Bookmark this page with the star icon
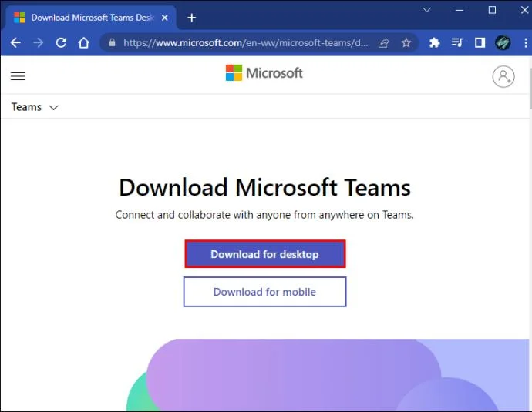The height and width of the screenshot is (412, 532). click(x=406, y=42)
